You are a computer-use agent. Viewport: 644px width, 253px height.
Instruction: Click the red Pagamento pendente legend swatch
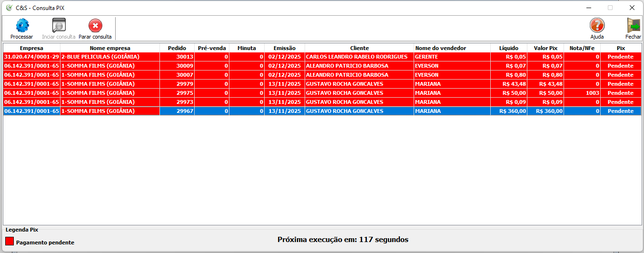point(10,241)
